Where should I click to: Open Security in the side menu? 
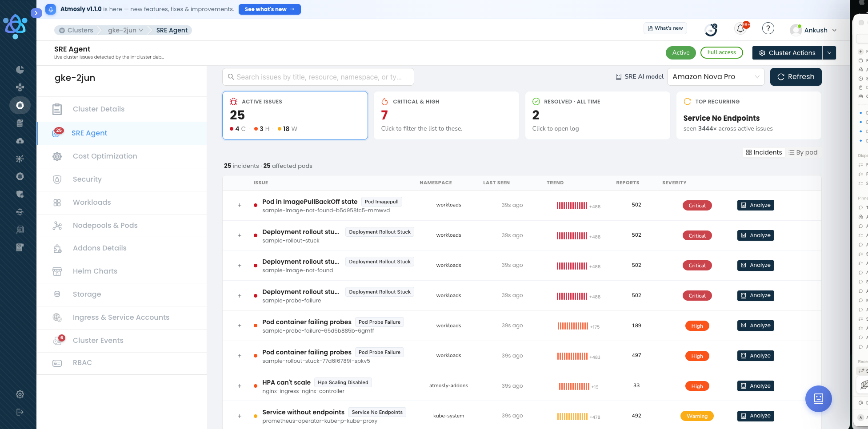[122, 179]
